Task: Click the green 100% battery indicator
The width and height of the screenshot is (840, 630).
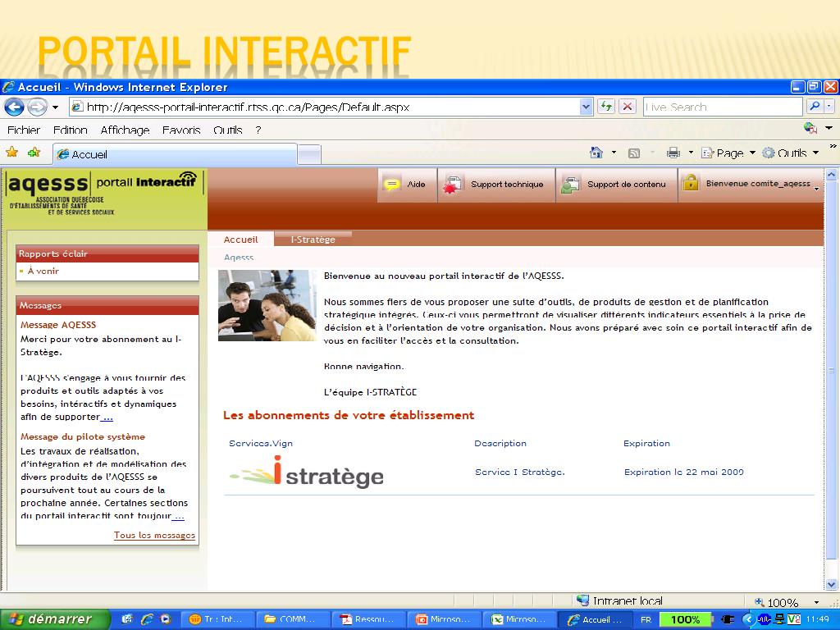Action: coord(685,619)
